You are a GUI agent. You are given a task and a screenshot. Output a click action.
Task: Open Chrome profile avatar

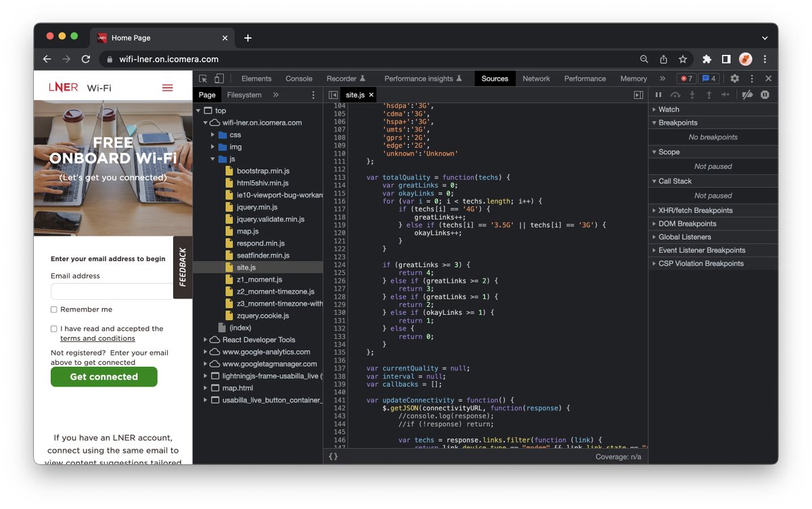[x=745, y=60]
